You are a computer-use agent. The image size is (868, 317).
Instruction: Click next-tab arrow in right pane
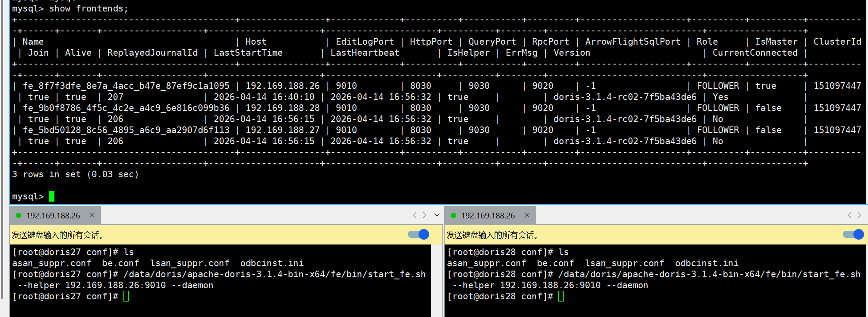(859, 215)
